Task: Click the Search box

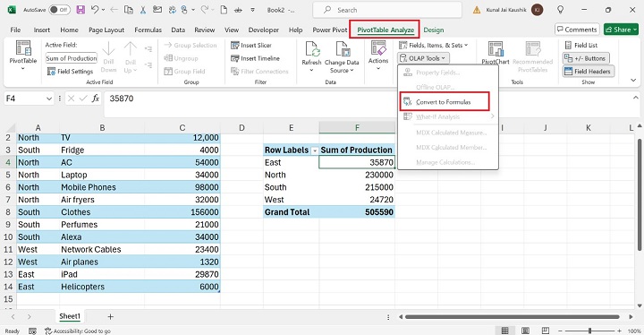Action: click(x=387, y=10)
